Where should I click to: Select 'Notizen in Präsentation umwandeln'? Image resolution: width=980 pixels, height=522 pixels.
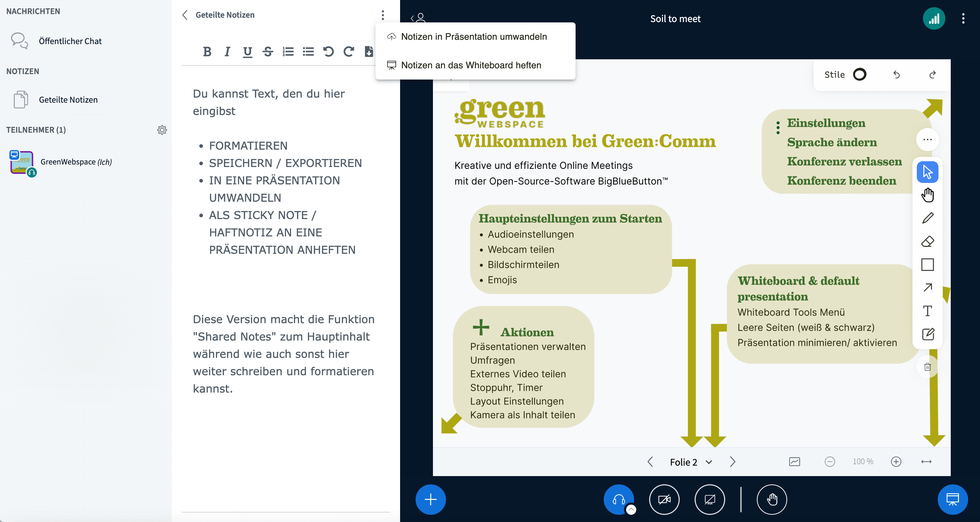tap(474, 37)
